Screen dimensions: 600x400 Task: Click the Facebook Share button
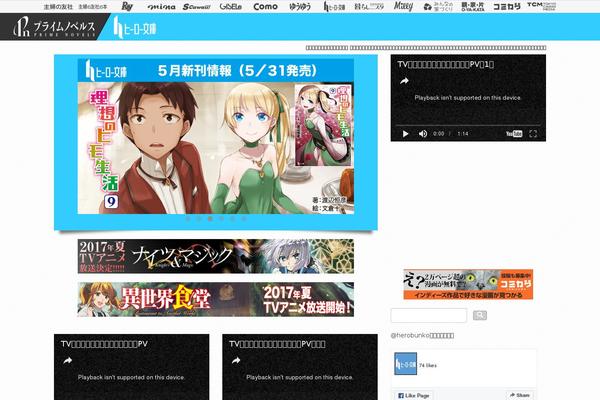tap(520, 395)
